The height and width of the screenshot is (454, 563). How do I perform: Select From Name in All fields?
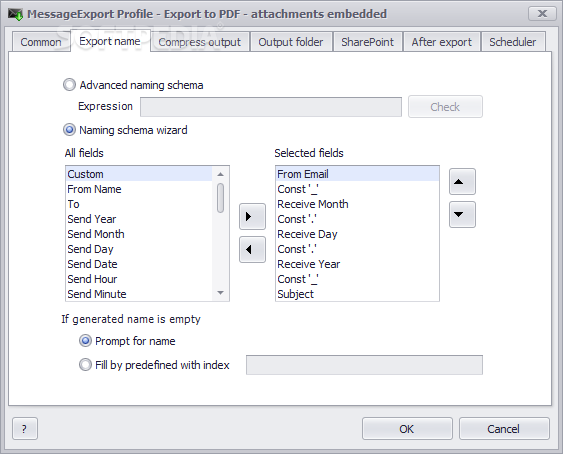click(139, 189)
